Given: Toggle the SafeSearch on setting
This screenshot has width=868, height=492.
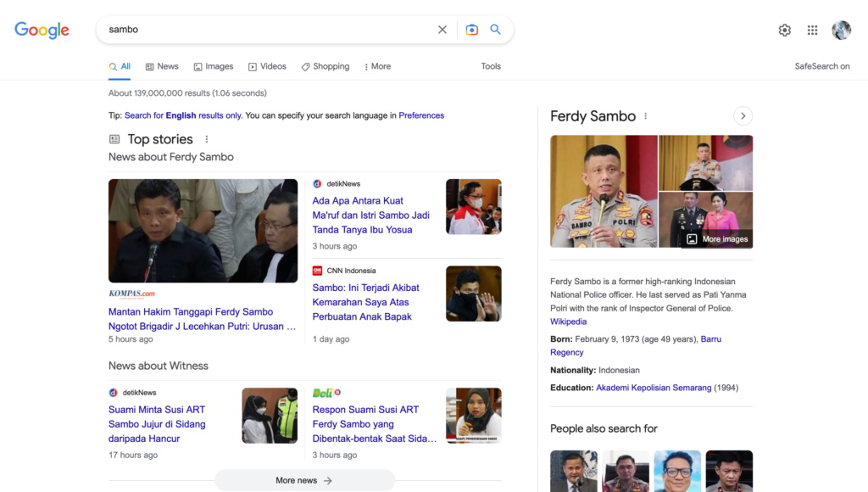Looking at the screenshot, I should (821, 66).
